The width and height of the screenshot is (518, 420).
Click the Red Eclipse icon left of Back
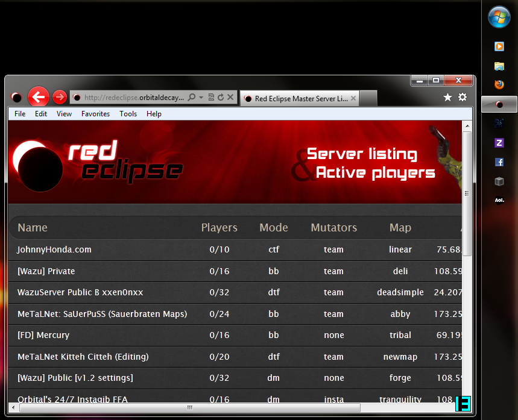coord(16,97)
